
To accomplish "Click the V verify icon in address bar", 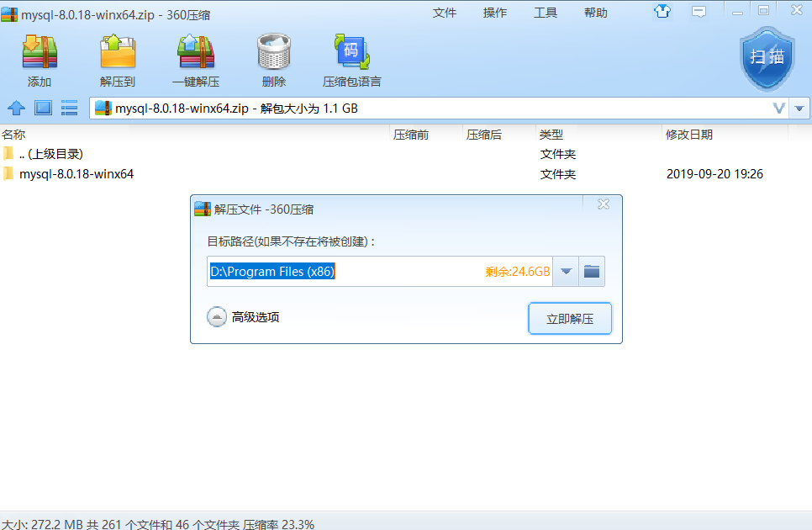I will (779, 109).
